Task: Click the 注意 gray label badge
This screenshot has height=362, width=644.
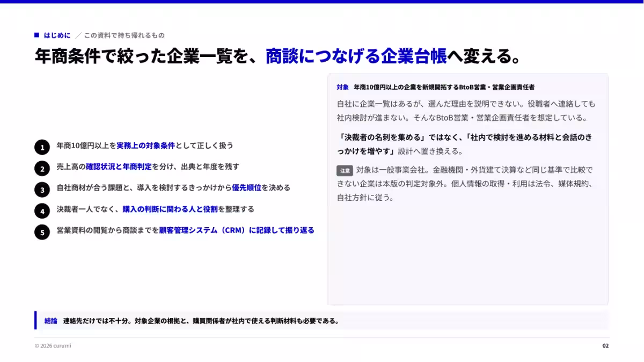Action: point(345,170)
